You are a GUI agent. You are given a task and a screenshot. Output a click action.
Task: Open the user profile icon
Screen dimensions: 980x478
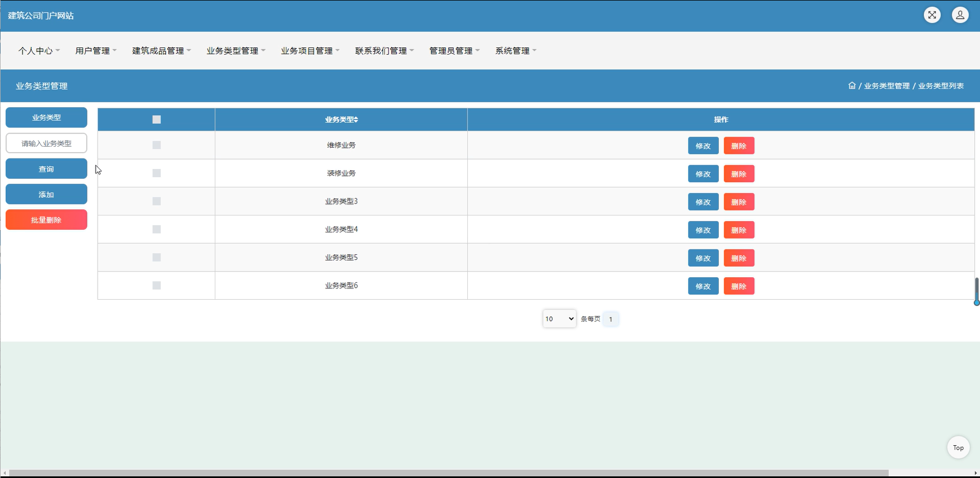(x=960, y=15)
